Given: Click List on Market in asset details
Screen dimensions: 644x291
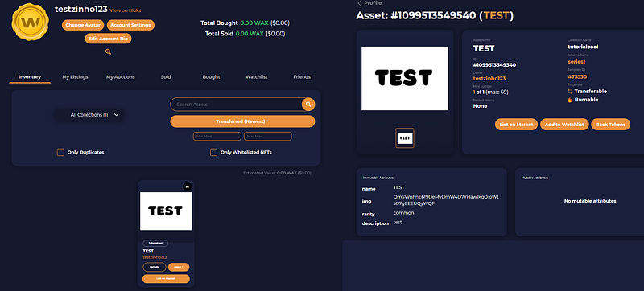Looking at the screenshot, I should [x=516, y=125].
